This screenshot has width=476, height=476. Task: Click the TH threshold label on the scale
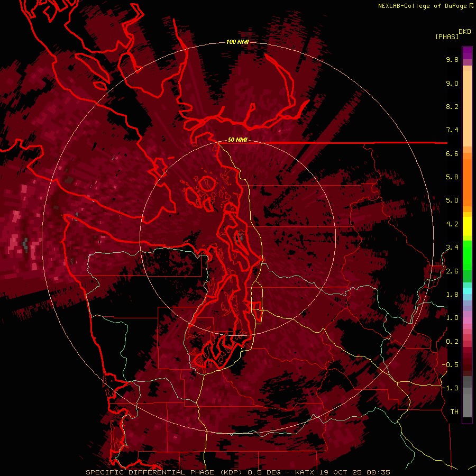pyautogui.click(x=454, y=412)
